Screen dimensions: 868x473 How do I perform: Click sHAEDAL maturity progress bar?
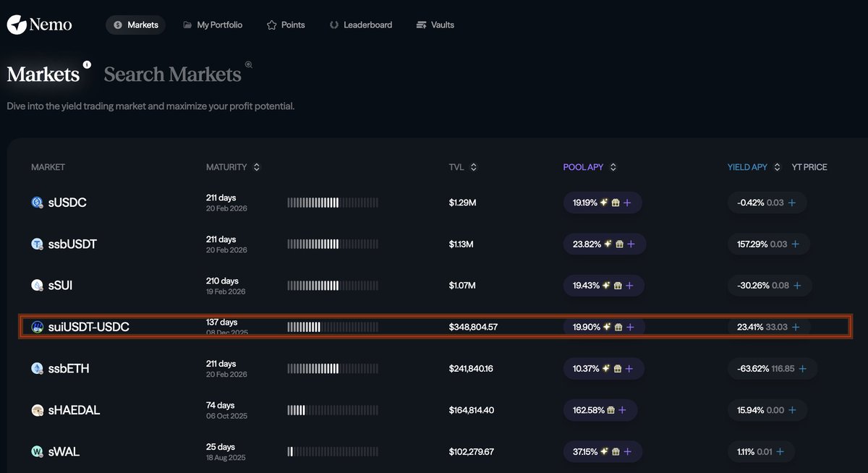[x=333, y=411]
